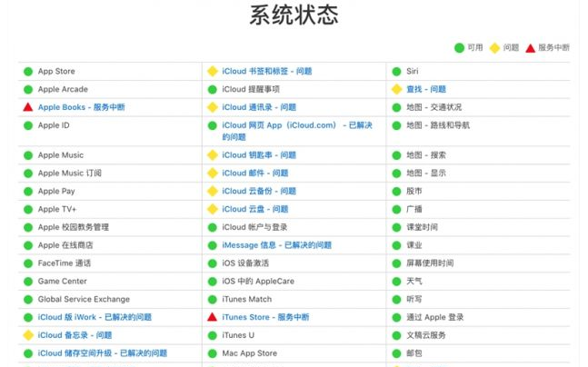Click green status dot beside 股市
The height and width of the screenshot is (367, 588).
397,191
